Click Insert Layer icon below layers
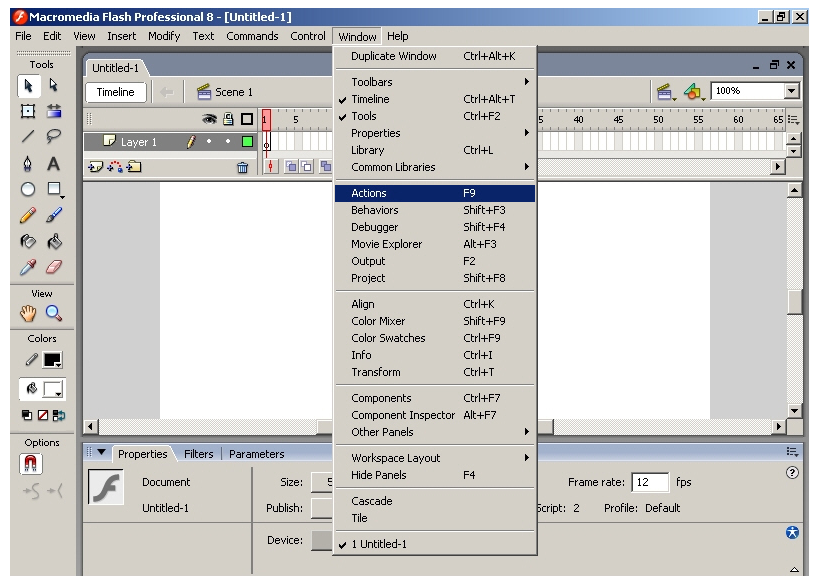 tap(95, 167)
